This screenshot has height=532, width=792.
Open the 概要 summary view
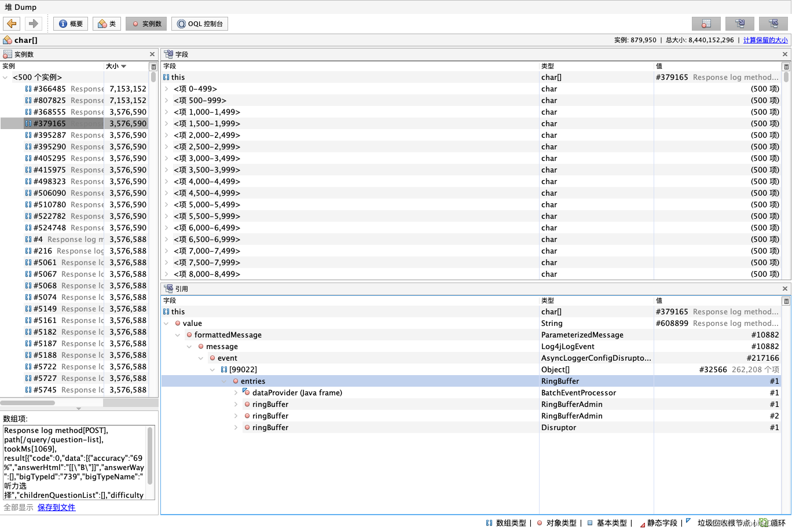click(x=71, y=24)
